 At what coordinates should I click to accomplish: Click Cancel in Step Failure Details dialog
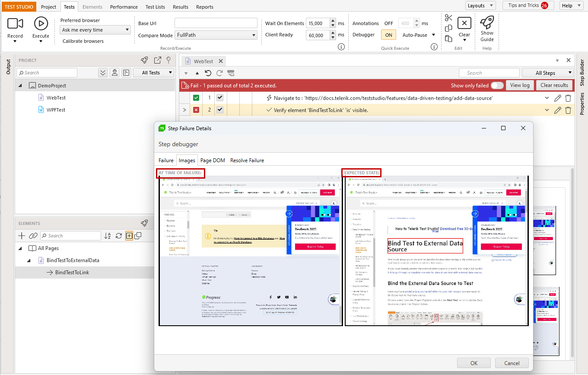pyautogui.click(x=512, y=363)
